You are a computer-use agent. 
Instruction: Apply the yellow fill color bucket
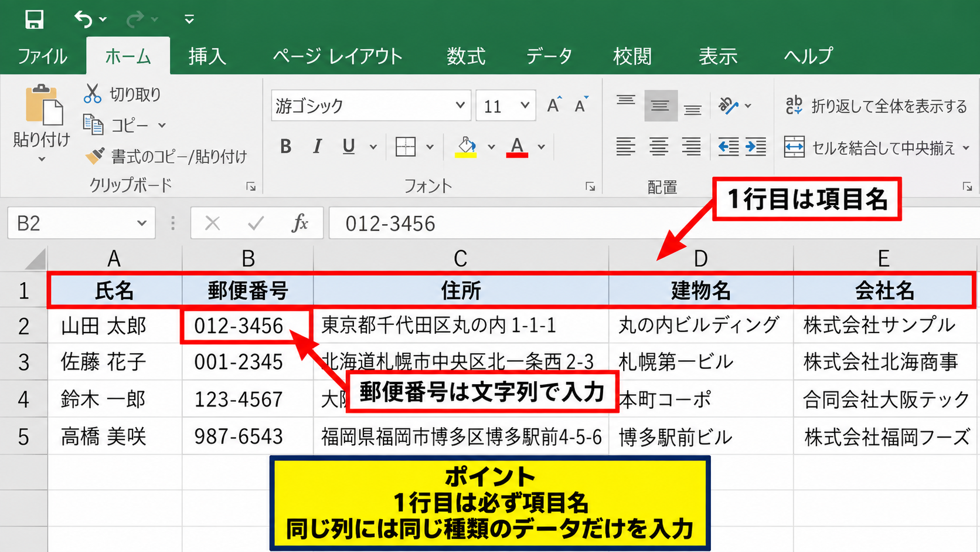click(x=467, y=147)
